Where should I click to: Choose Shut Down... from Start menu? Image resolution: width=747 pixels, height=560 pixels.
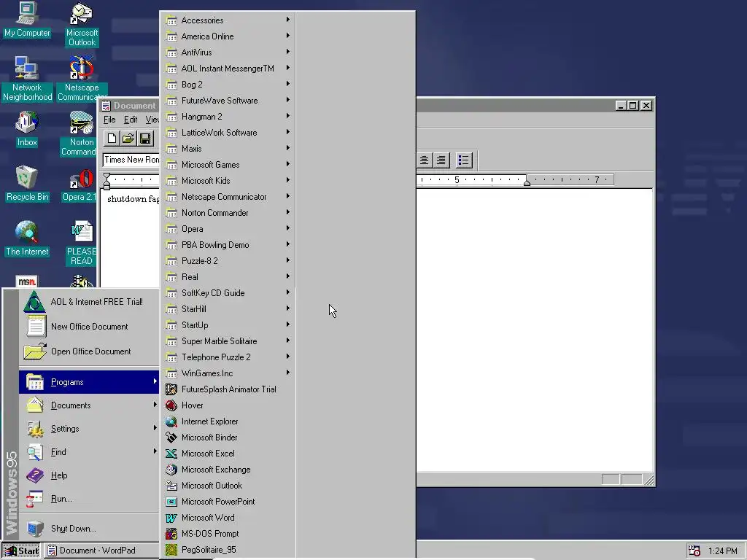pos(89,528)
